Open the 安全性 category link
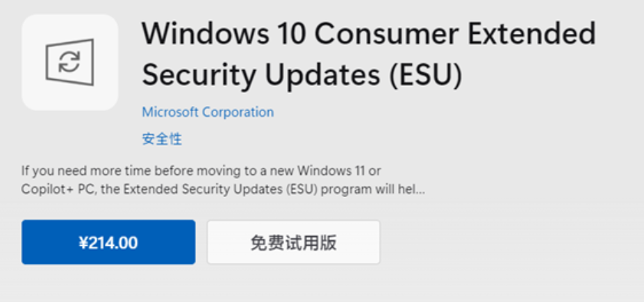 pos(162,138)
